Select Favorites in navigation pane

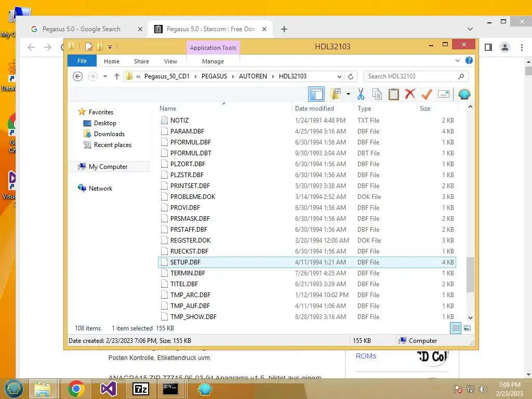pyautogui.click(x=101, y=112)
